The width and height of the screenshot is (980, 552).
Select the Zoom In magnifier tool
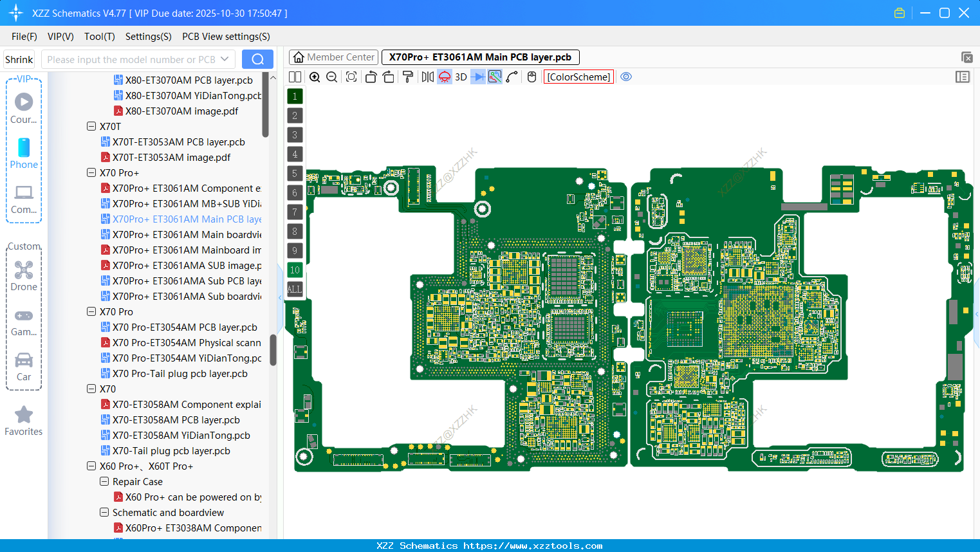click(315, 77)
